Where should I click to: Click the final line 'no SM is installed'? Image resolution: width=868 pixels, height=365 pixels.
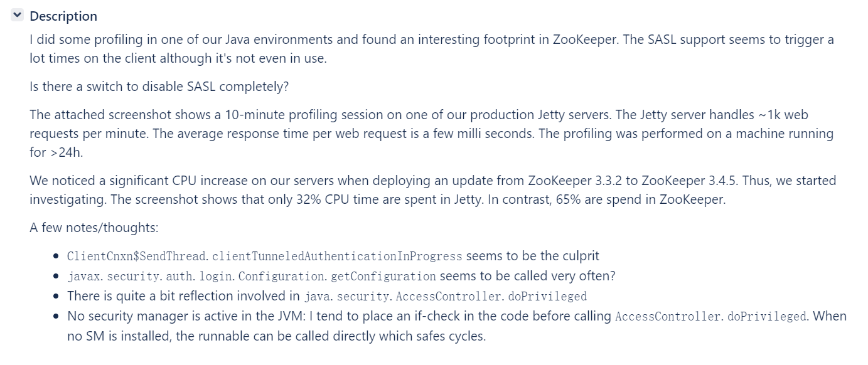pos(276,336)
